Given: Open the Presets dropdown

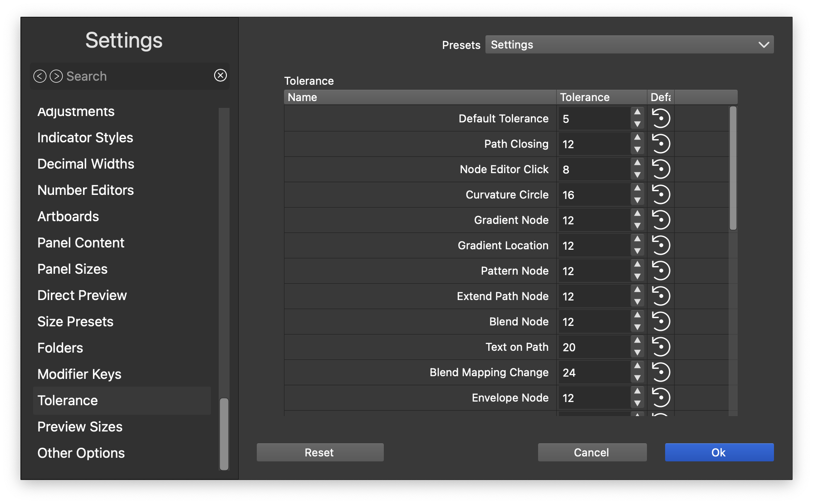Looking at the screenshot, I should (629, 44).
